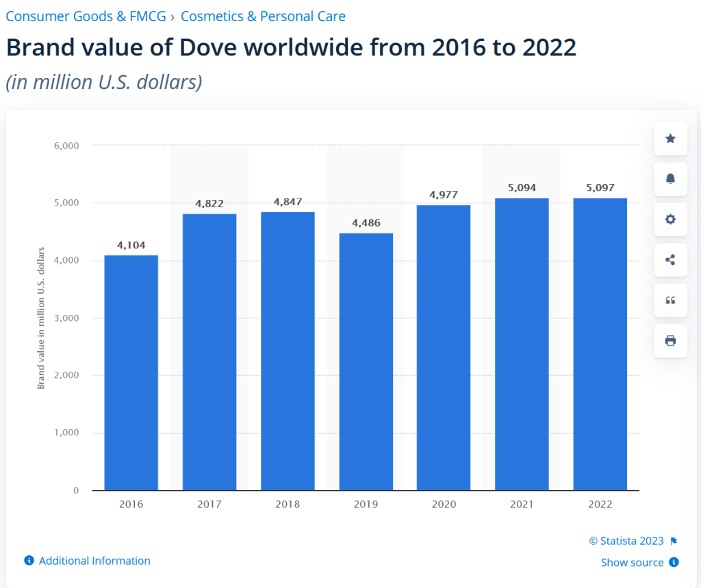This screenshot has width=701, height=588.
Task: Click the bell notification icon
Action: coord(670,179)
